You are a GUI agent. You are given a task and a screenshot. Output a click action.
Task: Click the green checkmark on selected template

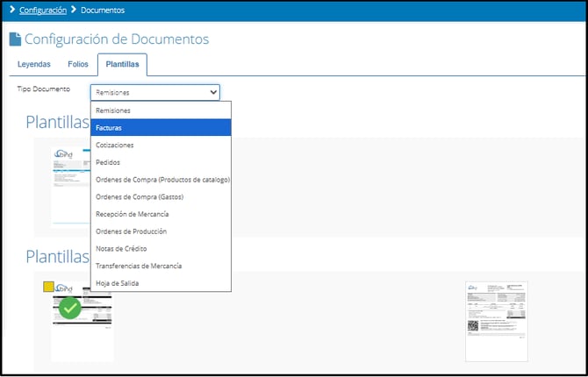click(x=70, y=309)
